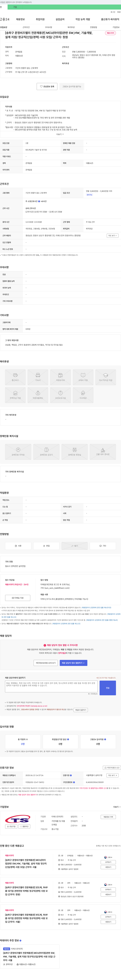
Task: Switch to the 근무조건 tab
Action: (26, 27)
